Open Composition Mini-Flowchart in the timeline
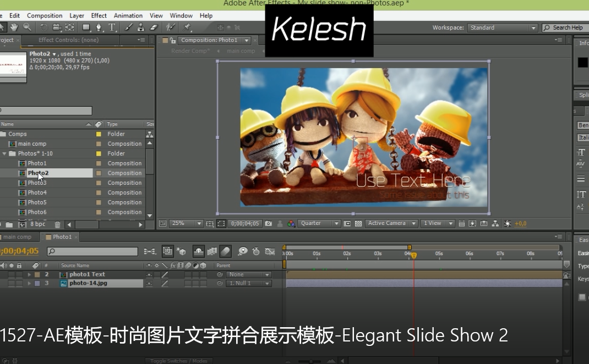Image resolution: width=589 pixels, height=364 pixels. pyautogui.click(x=150, y=251)
